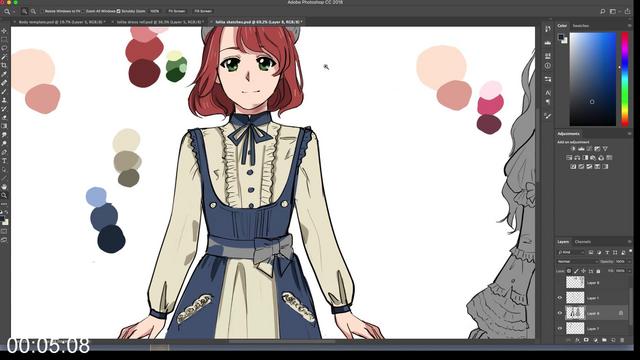Open the Adjustments panel menu
This screenshot has height=360, width=640.
(629, 133)
